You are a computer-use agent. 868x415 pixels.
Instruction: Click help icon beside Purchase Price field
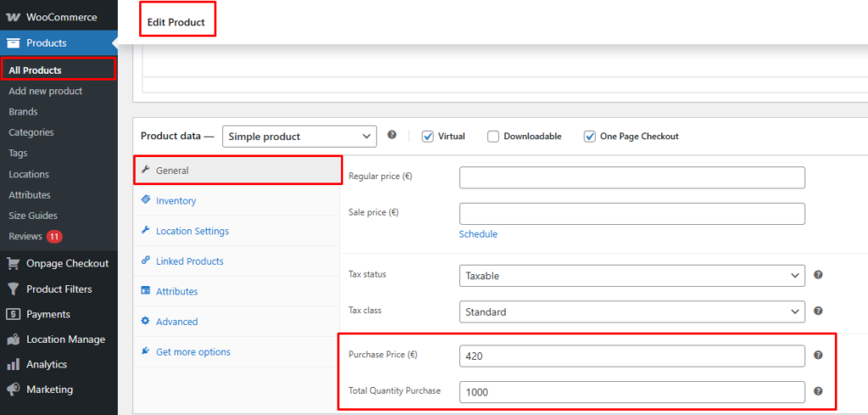818,356
